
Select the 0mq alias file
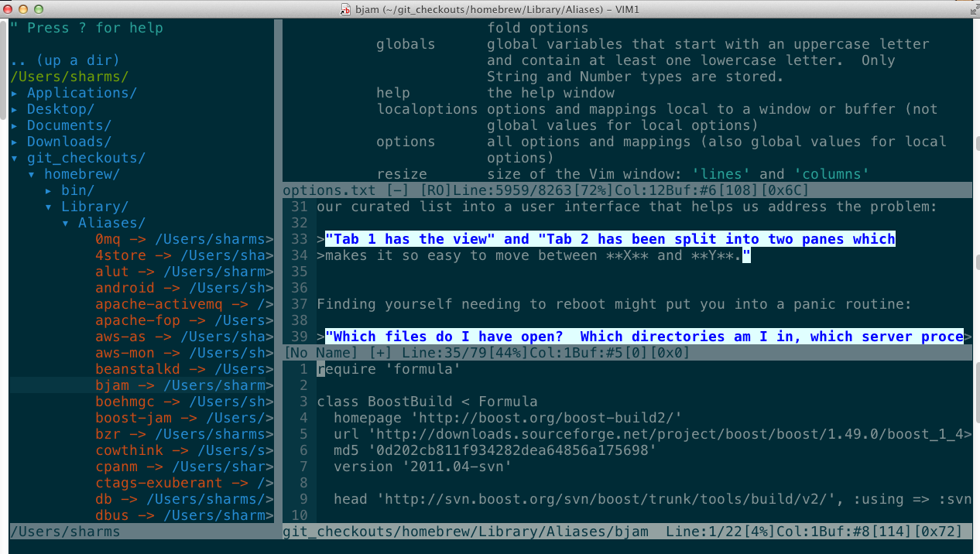click(108, 239)
